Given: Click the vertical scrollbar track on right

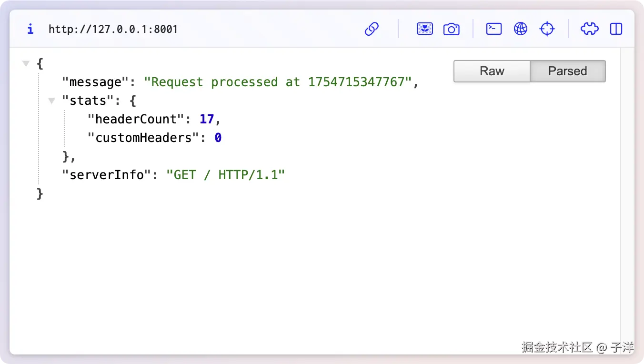Looking at the screenshot, I should click(x=627, y=191).
